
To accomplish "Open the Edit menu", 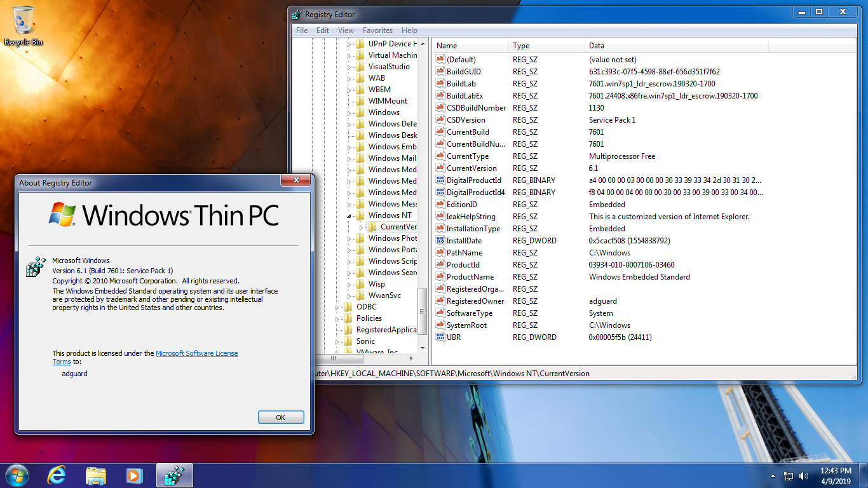I will tap(323, 30).
